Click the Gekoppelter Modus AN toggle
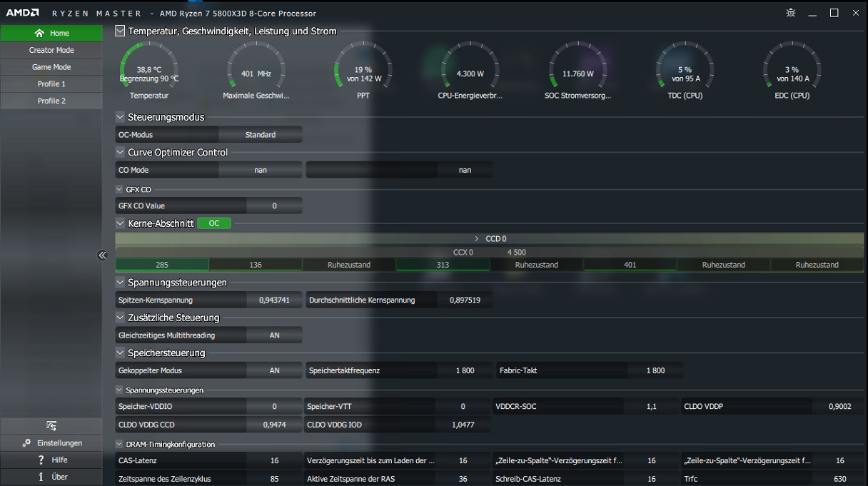This screenshot has width=868, height=486. coord(274,370)
